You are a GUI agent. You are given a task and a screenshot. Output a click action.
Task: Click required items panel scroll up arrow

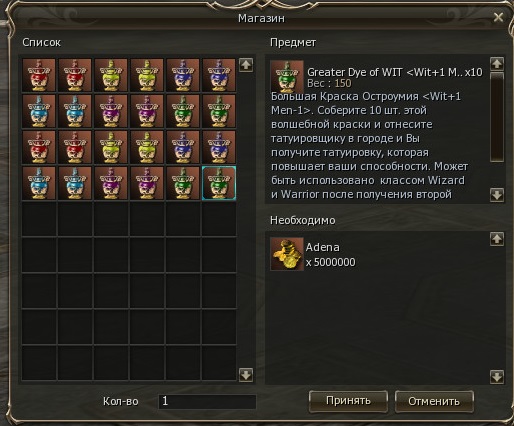click(497, 239)
